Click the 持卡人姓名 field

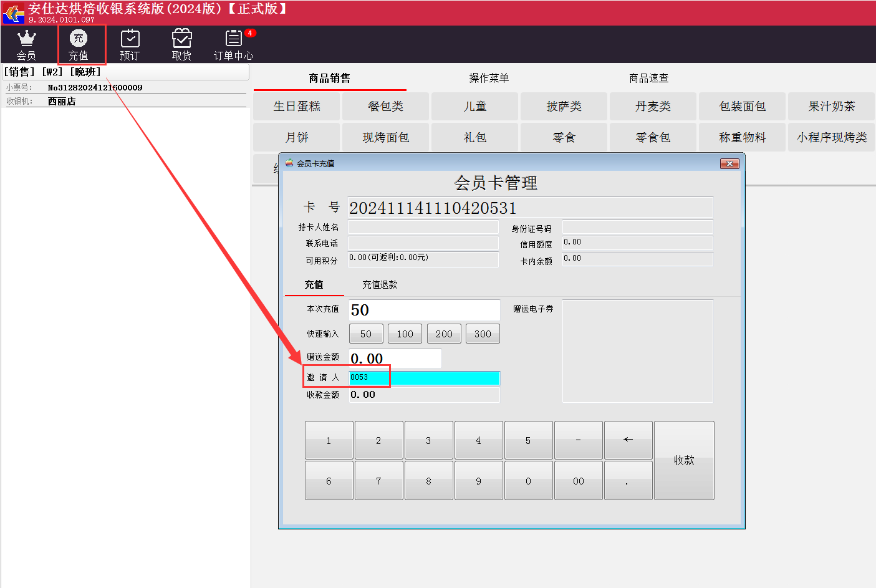[x=423, y=227]
